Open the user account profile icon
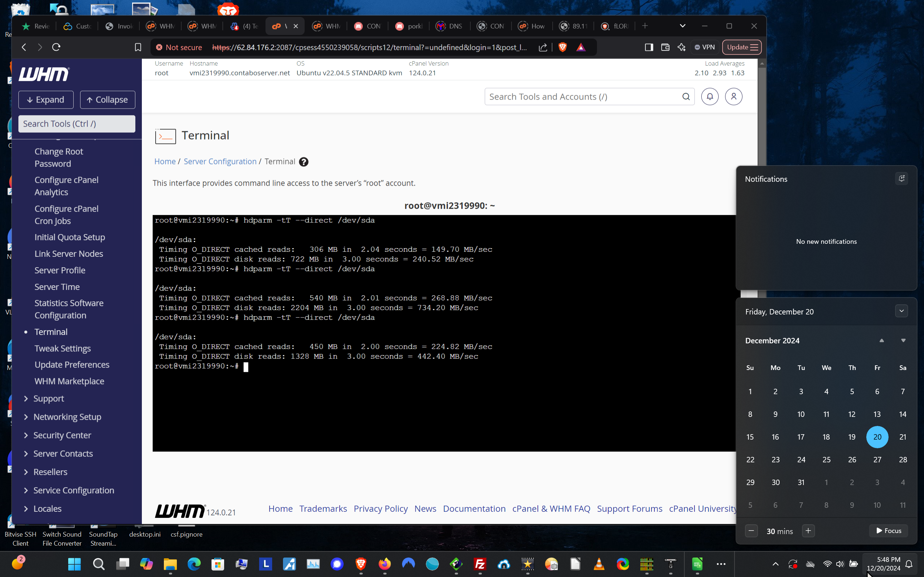 point(733,97)
